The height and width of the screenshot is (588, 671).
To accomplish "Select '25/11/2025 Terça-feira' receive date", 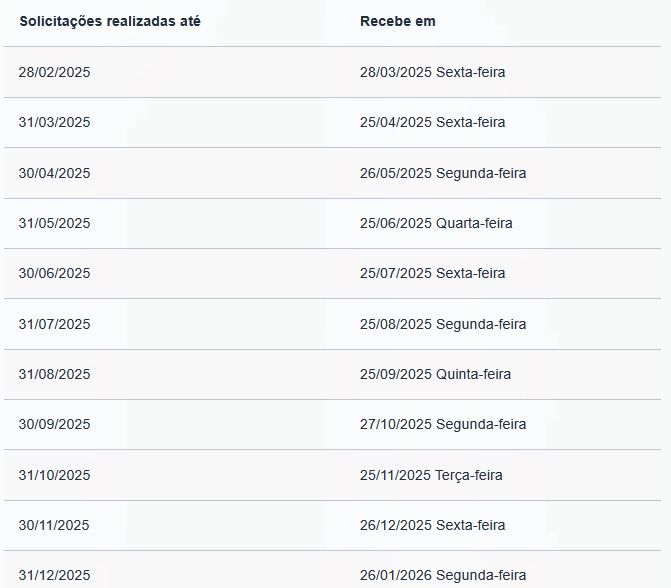I will click(431, 475).
